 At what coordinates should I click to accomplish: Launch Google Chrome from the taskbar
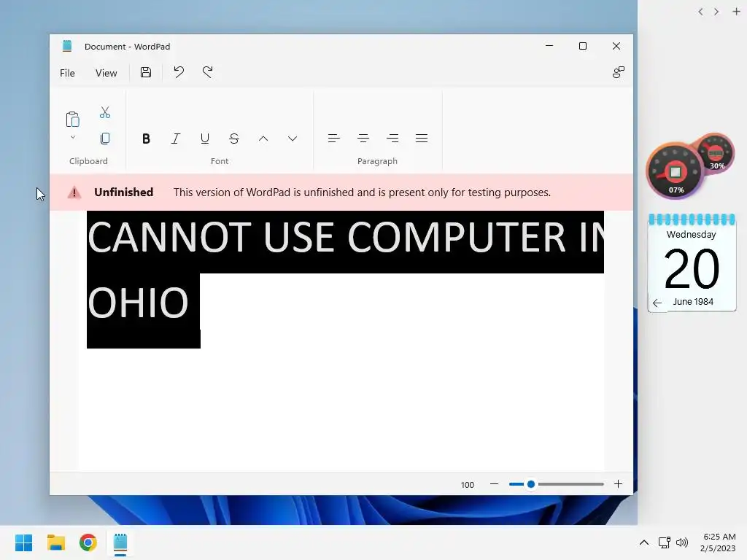88,542
